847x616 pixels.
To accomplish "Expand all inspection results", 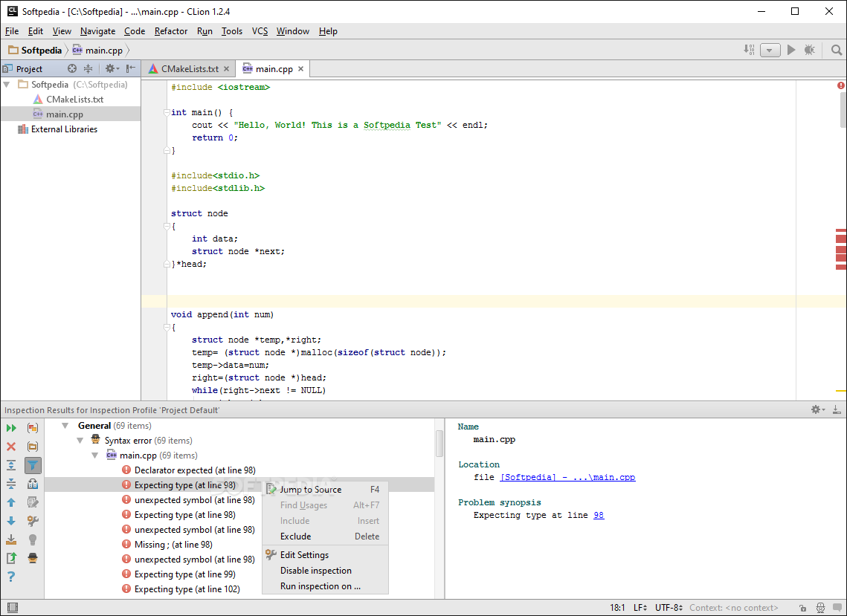I will 11,465.
